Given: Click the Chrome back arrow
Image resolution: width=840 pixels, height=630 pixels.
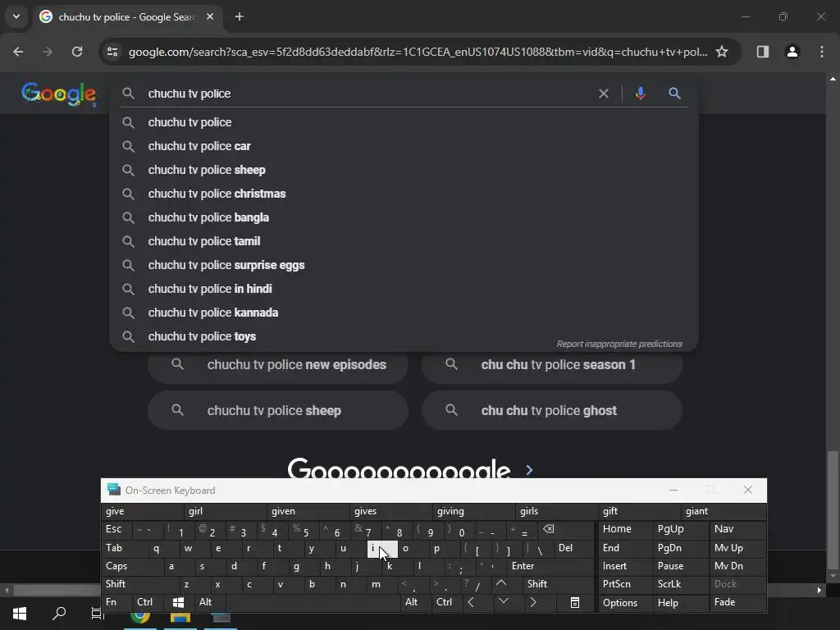Looking at the screenshot, I should click(18, 52).
